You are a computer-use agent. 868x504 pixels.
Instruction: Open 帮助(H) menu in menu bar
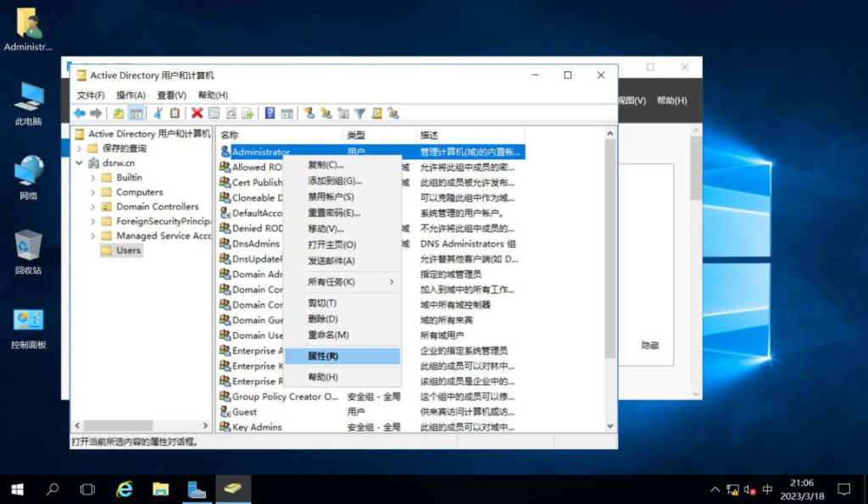click(213, 95)
